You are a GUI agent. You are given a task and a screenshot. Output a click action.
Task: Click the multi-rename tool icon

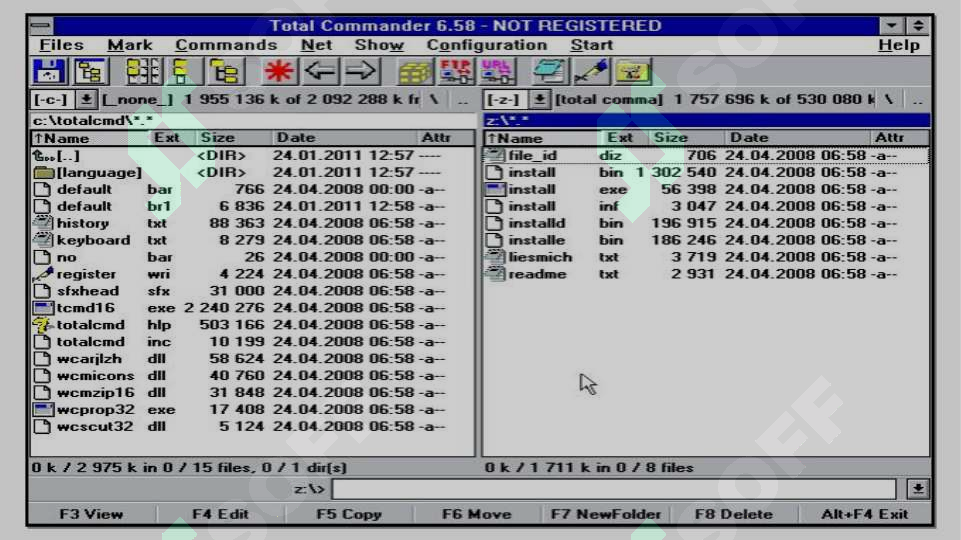coord(549,71)
